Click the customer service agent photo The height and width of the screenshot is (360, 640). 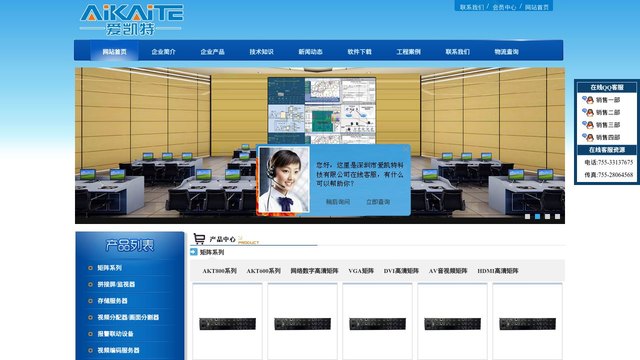284,180
